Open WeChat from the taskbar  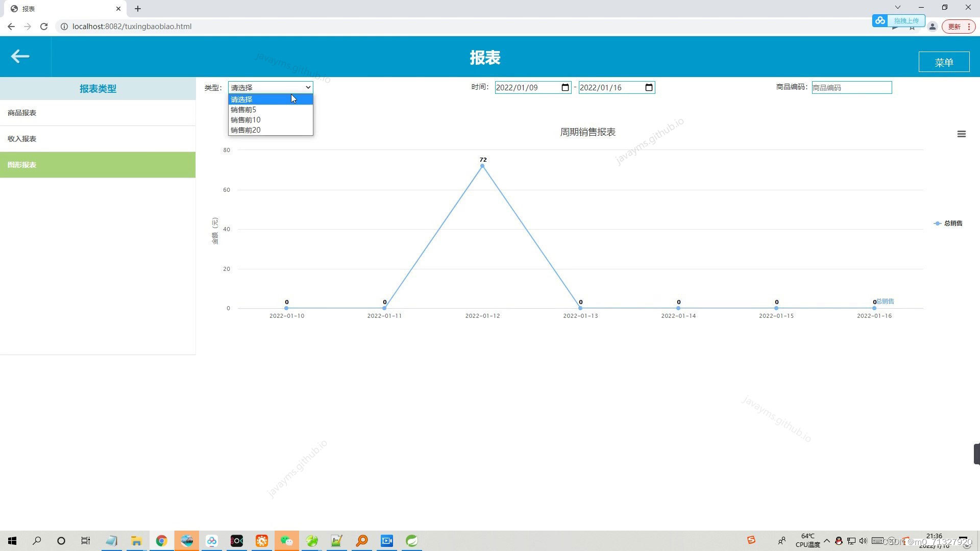286,541
